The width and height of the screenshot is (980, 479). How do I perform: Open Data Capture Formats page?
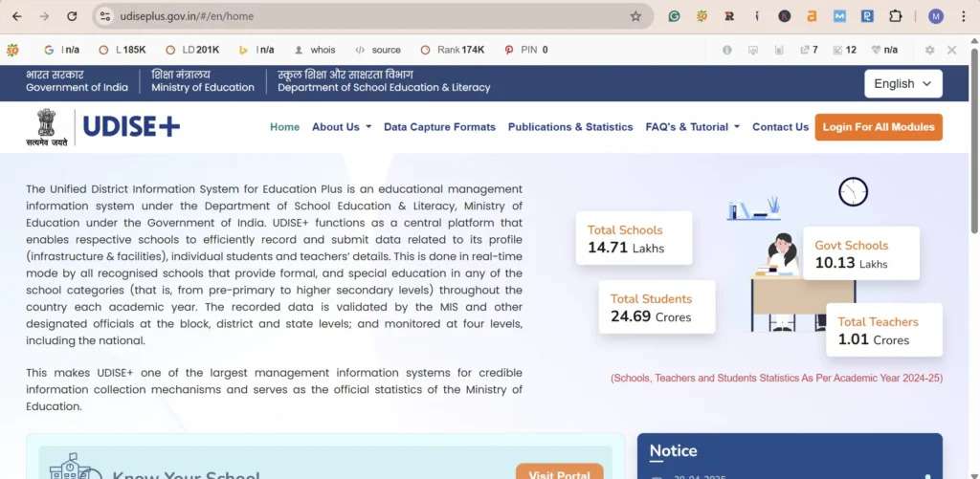coord(439,127)
